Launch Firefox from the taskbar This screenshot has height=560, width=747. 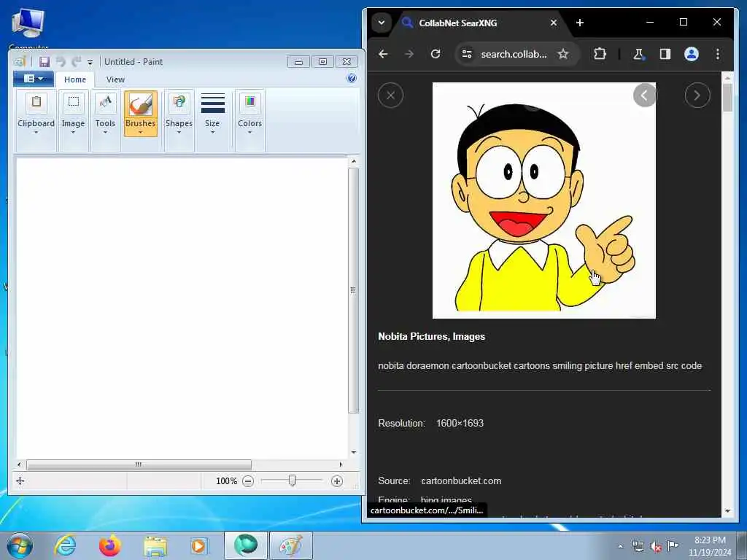(x=109, y=545)
